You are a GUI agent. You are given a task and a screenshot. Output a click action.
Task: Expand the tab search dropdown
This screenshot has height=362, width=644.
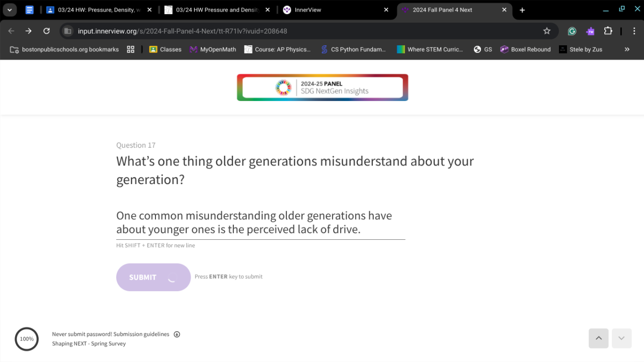coord(10,10)
